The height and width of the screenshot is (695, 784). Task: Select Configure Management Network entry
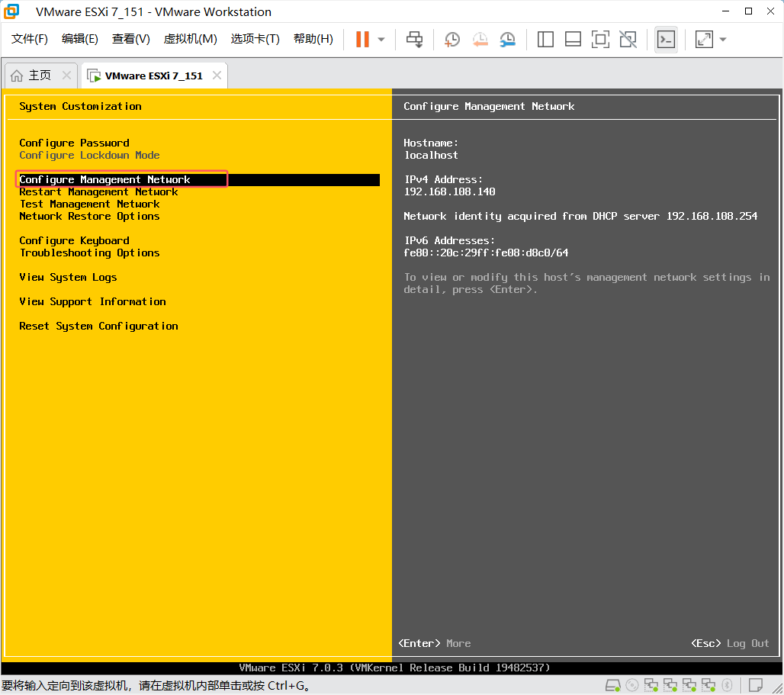(x=199, y=179)
